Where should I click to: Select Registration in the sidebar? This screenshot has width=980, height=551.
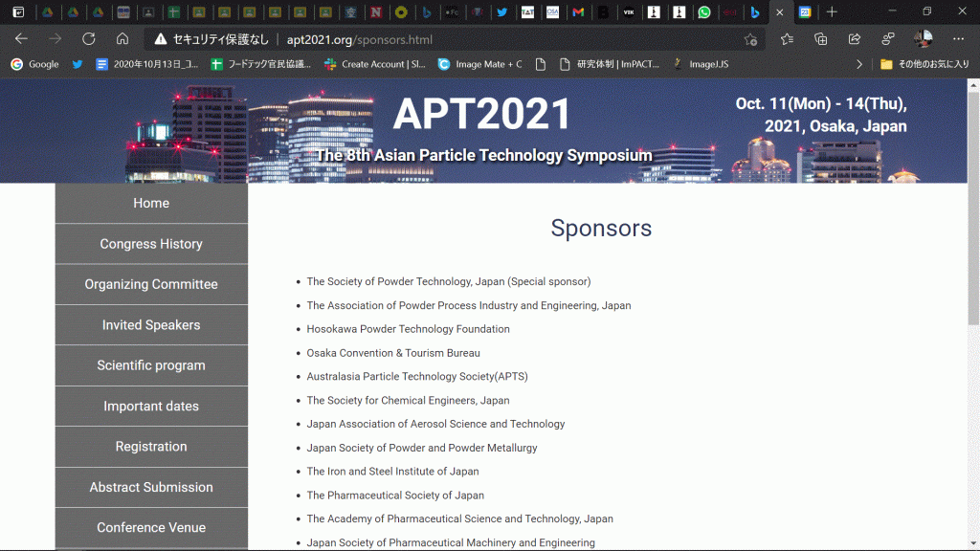[151, 447]
